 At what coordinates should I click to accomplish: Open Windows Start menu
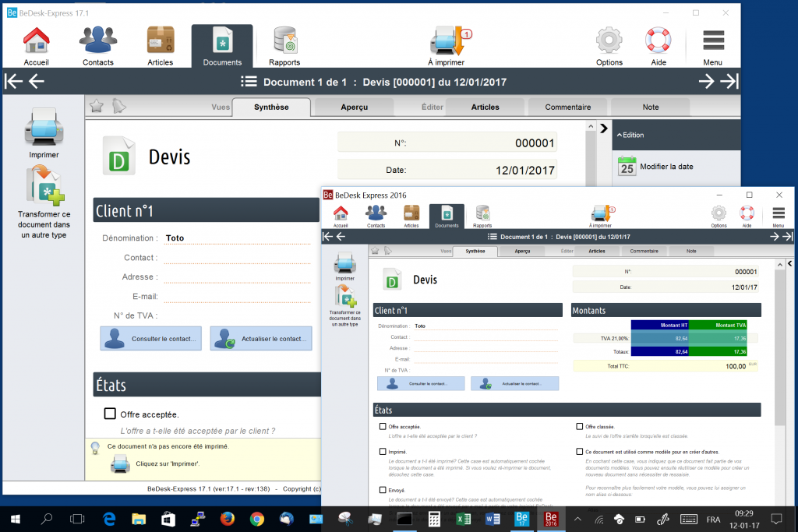point(16,520)
